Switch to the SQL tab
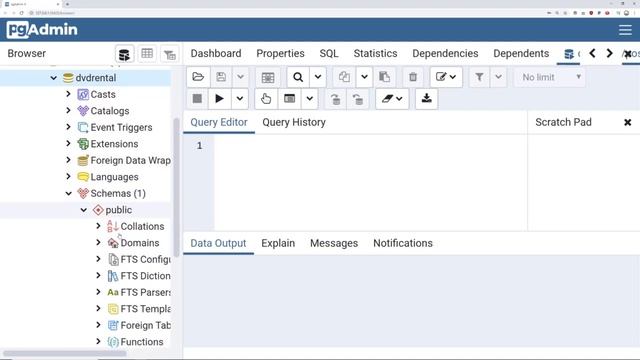 coord(329,53)
